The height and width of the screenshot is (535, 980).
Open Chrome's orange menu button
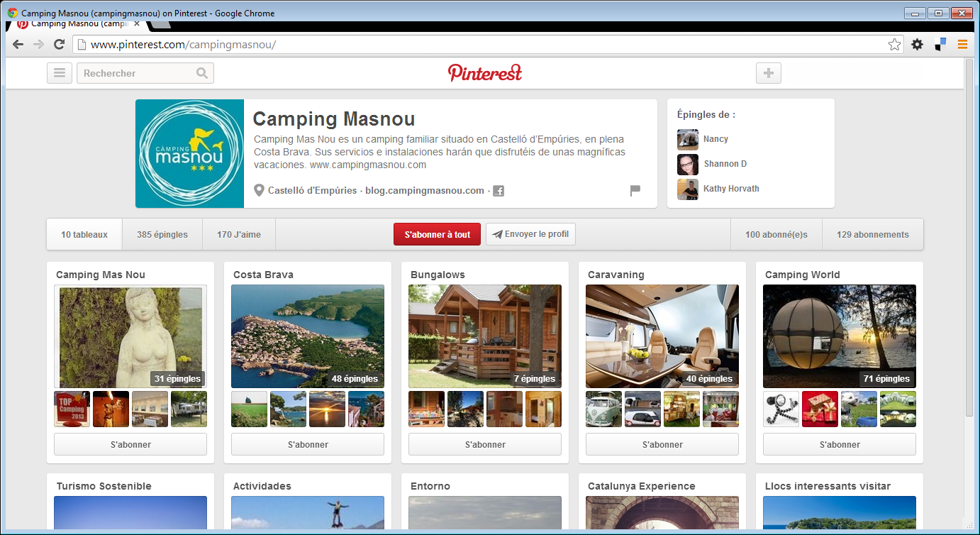point(962,45)
